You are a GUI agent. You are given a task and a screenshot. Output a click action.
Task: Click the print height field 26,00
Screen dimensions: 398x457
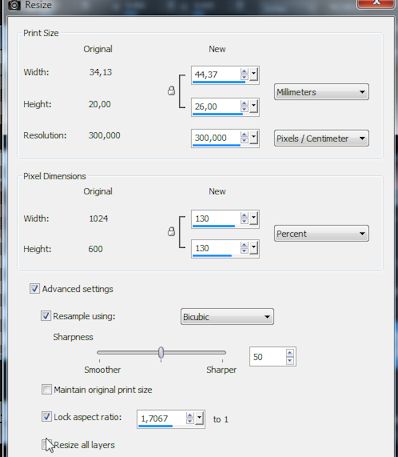click(x=216, y=107)
